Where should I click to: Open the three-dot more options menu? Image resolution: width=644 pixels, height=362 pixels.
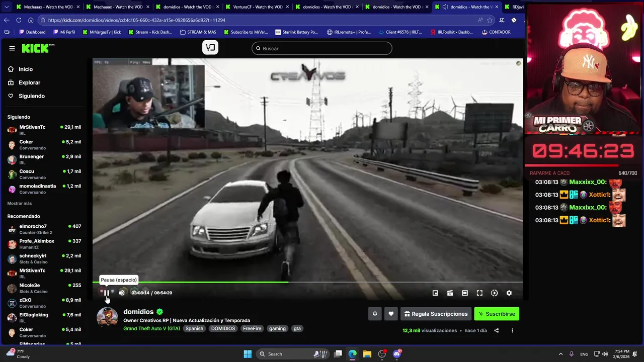[x=512, y=330]
